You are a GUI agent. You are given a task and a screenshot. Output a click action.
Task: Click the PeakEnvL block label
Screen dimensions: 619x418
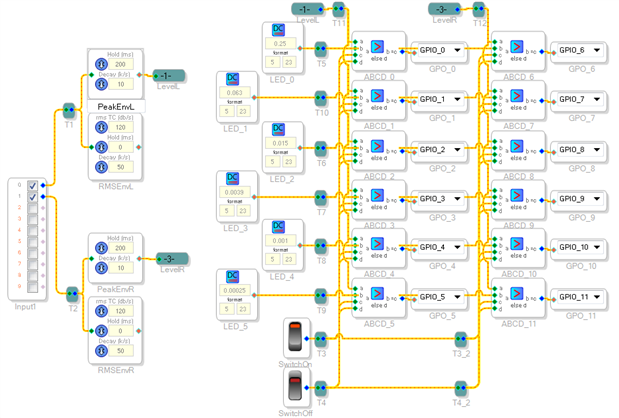(x=116, y=107)
